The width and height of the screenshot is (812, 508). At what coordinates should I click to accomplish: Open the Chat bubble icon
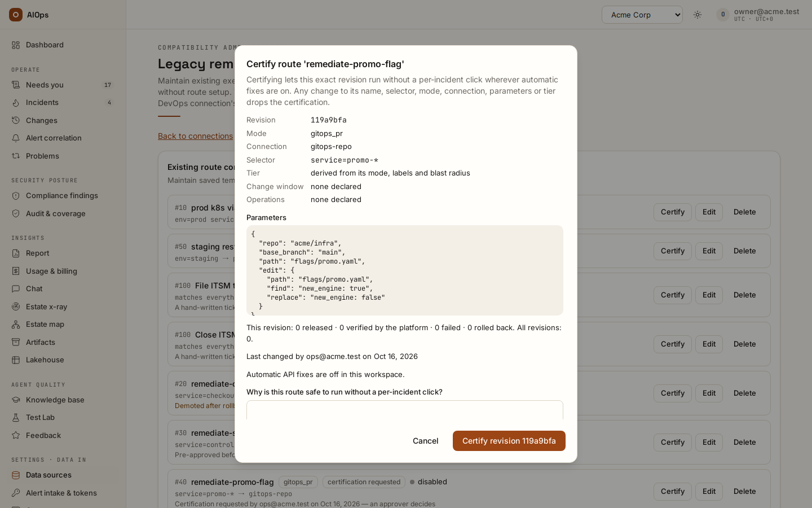16,288
